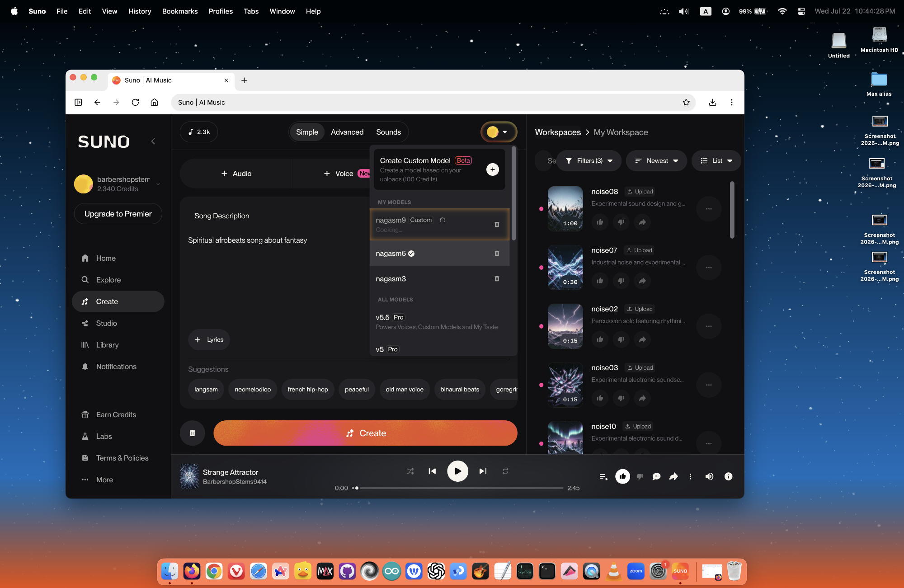
Task: Go to the browser home page
Action: click(154, 102)
